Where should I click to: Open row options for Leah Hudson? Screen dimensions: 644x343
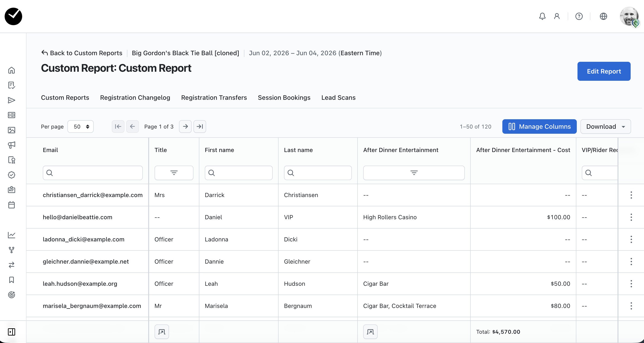(631, 284)
